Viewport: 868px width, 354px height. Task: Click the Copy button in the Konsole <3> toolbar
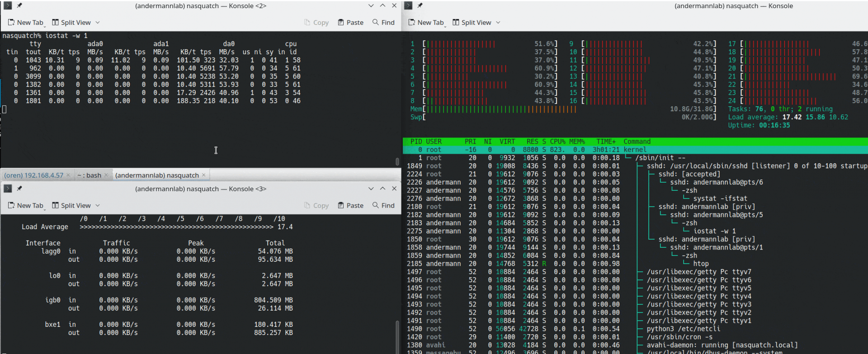point(316,205)
